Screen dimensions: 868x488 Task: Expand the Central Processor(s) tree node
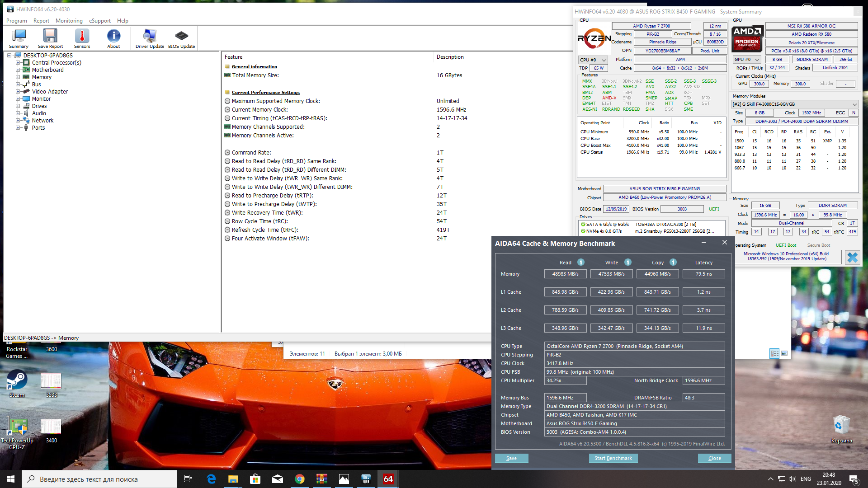(18, 63)
